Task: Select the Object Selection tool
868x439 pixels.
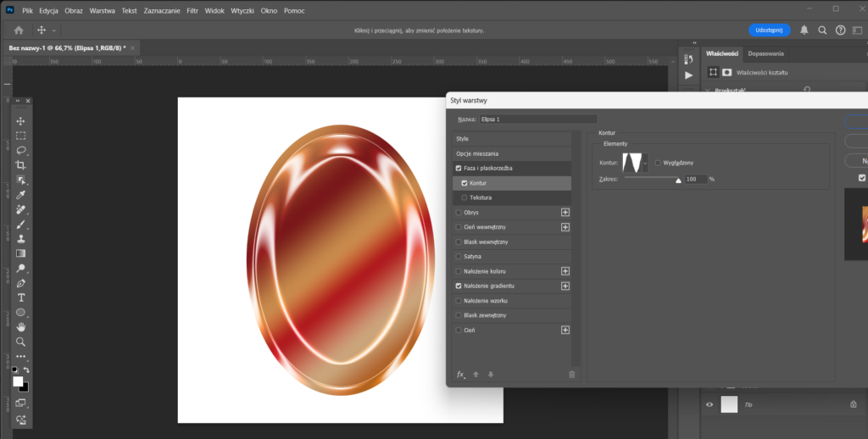Action: pyautogui.click(x=20, y=180)
